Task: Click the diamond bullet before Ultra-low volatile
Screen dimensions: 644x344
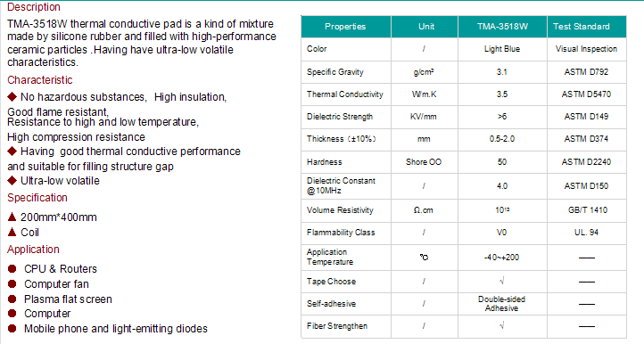Action: tap(12, 180)
